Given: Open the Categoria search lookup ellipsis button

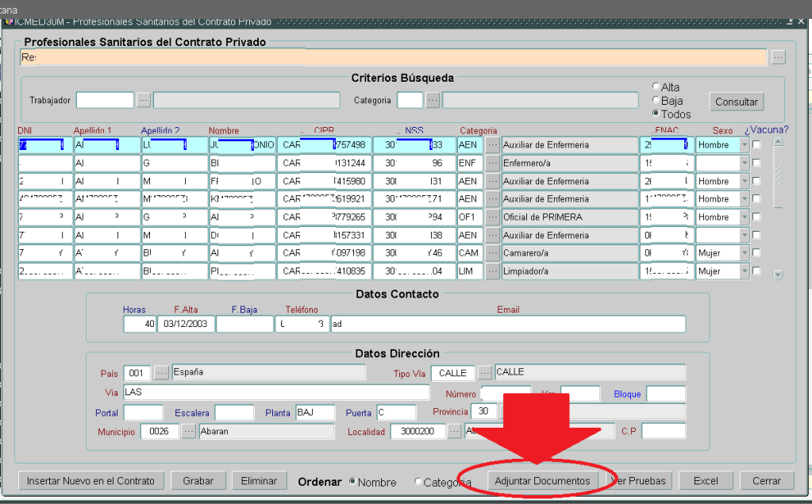Looking at the screenshot, I should (x=432, y=100).
